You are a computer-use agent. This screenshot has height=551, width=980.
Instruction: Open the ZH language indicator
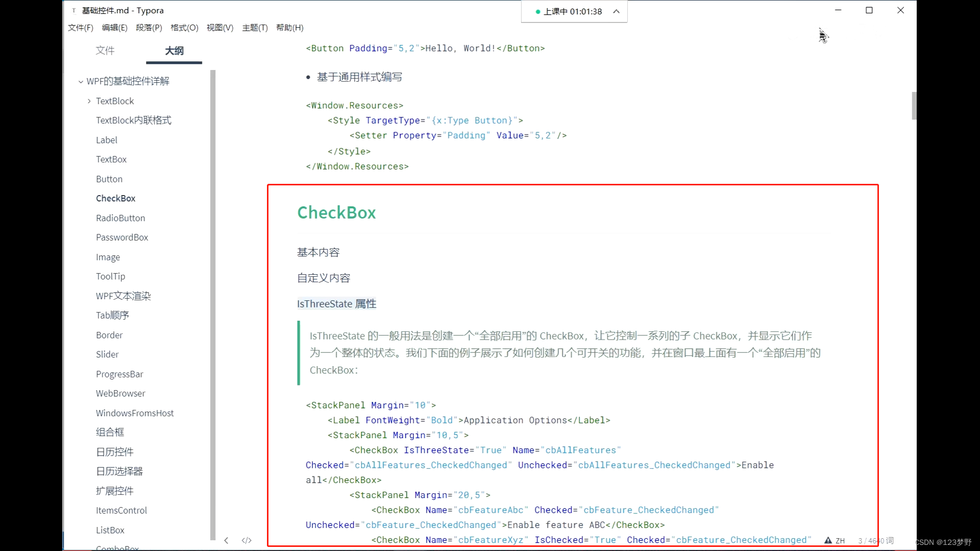coord(840,541)
